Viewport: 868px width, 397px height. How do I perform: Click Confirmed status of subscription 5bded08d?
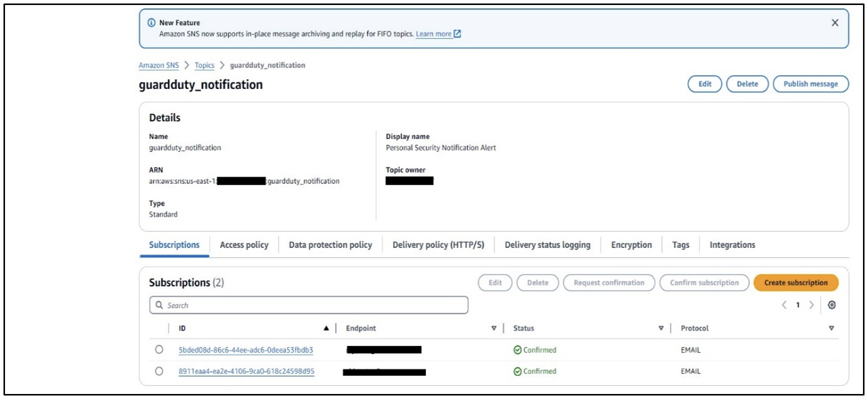coord(535,350)
